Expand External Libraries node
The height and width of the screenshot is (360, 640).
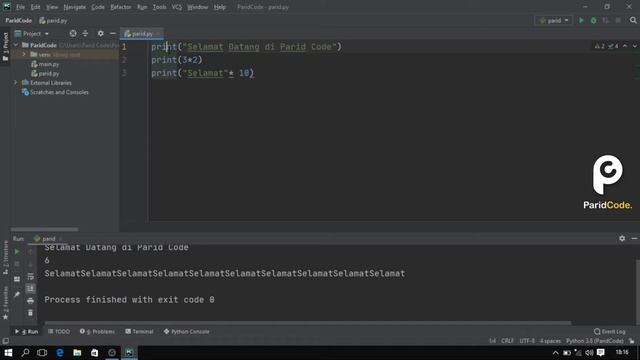pos(16,82)
